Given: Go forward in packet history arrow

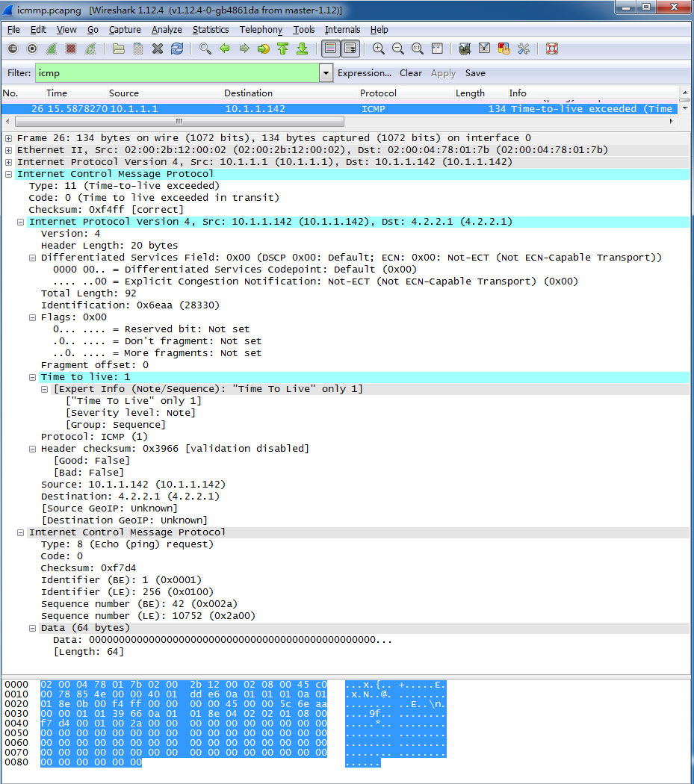Looking at the screenshot, I should [244, 49].
